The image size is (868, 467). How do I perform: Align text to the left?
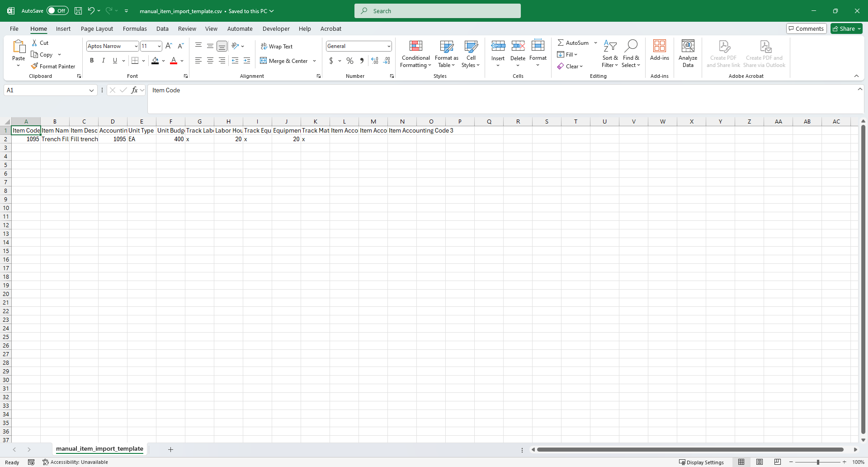tap(198, 60)
